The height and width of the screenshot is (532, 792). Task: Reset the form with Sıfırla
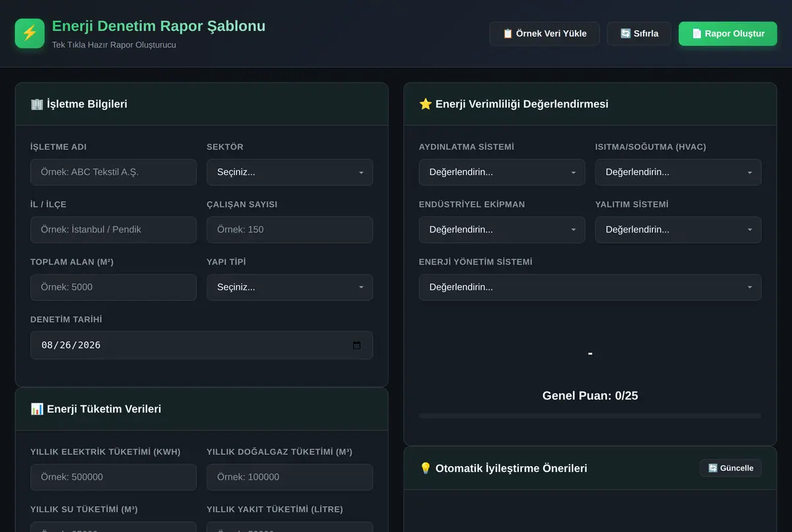point(639,34)
